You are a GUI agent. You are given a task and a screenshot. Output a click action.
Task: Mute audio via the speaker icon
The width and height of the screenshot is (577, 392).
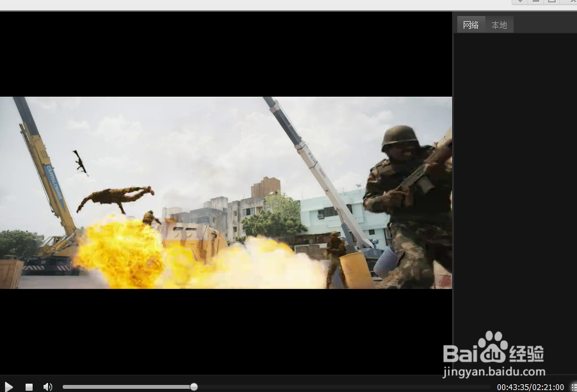[48, 387]
